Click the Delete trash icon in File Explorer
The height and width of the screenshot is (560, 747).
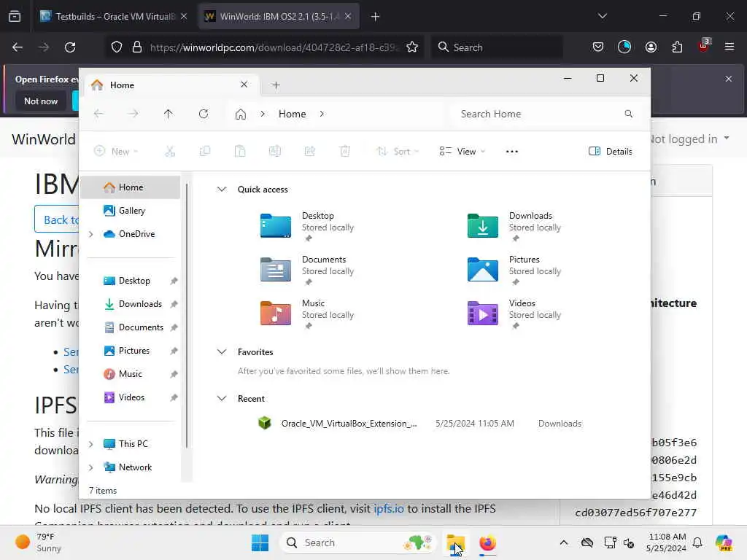(345, 152)
